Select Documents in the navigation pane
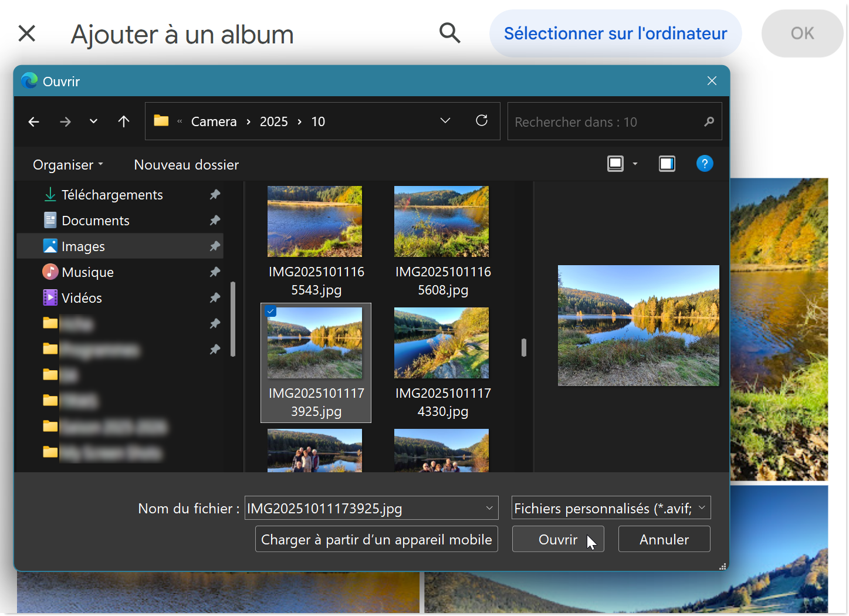Image resolution: width=849 pixels, height=616 pixels. pos(95,221)
